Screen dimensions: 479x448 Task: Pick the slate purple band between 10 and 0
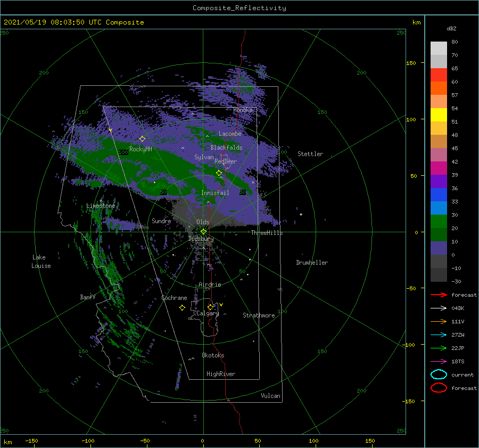click(x=439, y=248)
